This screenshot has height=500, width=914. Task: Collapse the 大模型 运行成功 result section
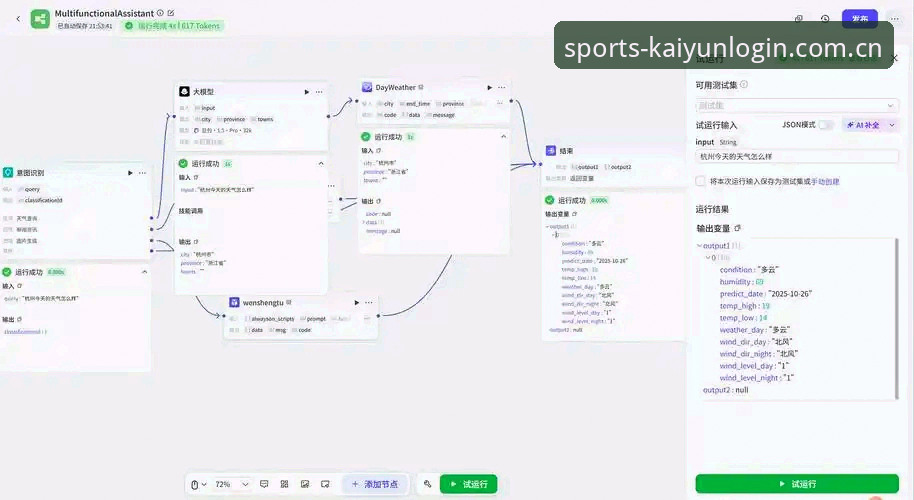pos(321,164)
